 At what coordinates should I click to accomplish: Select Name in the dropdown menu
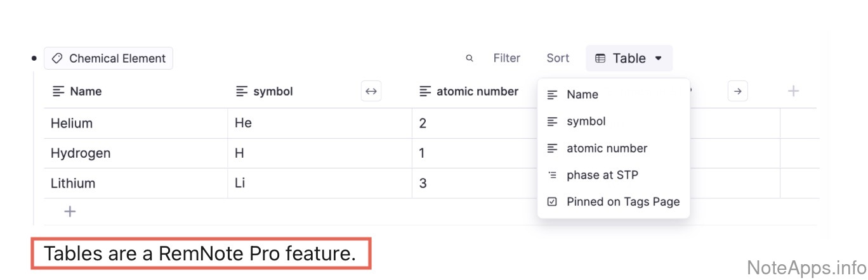pos(582,94)
